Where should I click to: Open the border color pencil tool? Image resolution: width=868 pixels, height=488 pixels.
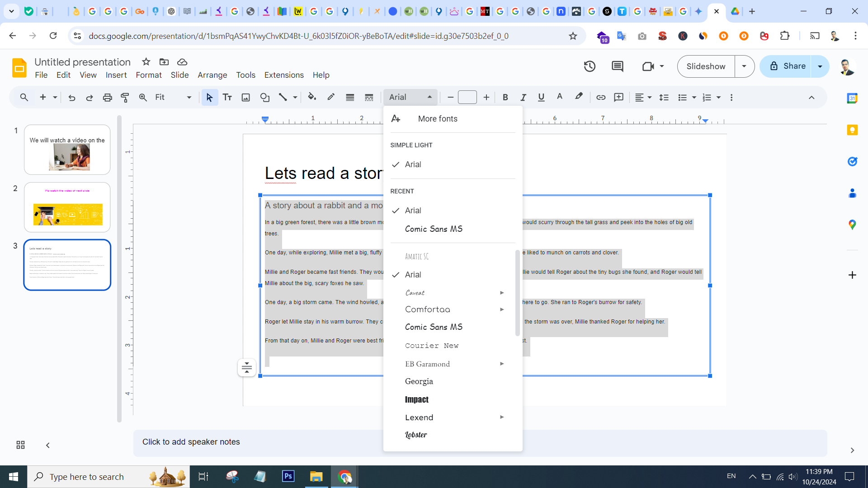[331, 97]
